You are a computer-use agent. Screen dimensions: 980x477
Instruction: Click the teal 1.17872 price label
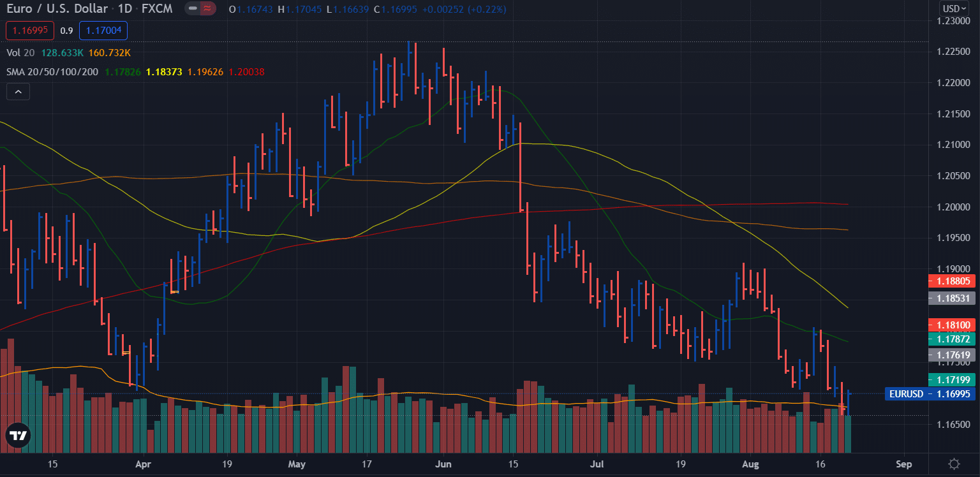953,340
